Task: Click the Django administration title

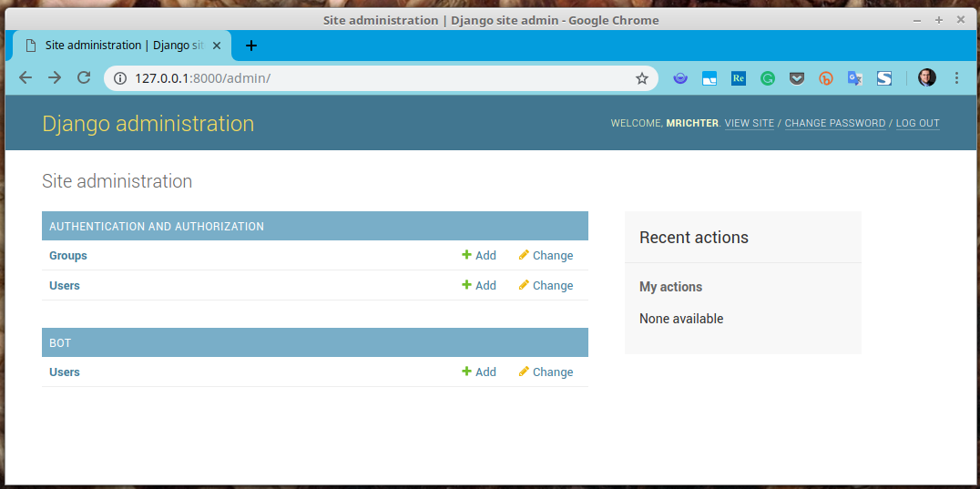Action: pos(148,124)
